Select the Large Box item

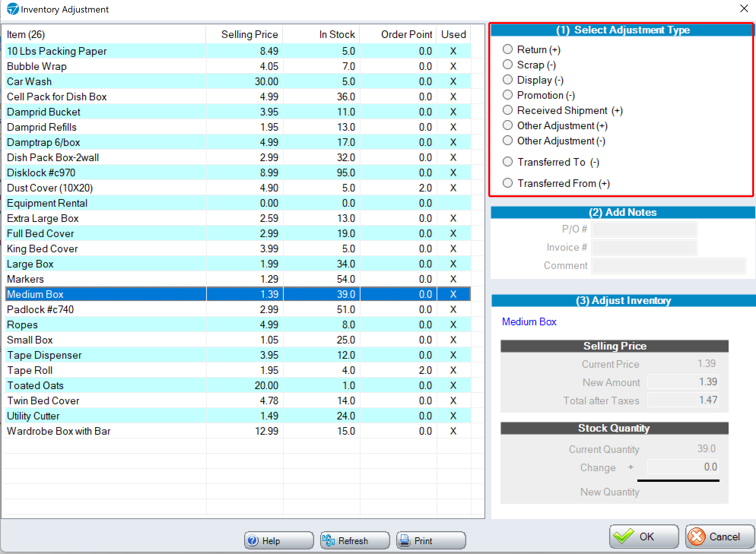238,264
